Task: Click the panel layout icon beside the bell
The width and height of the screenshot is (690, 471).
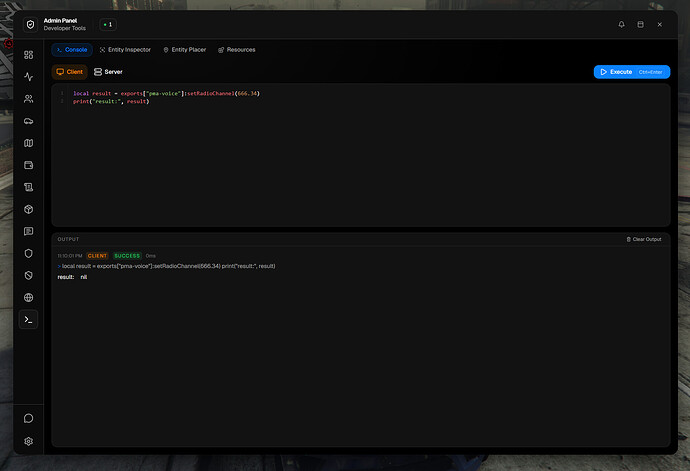Action: click(640, 24)
